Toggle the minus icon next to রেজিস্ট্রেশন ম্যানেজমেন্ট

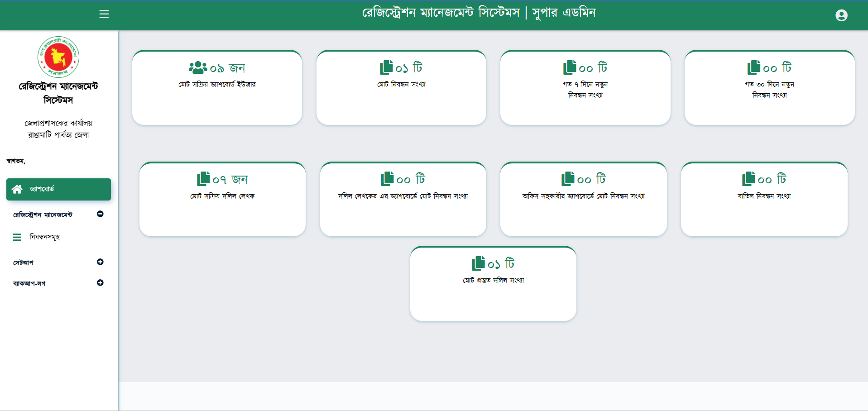100,214
